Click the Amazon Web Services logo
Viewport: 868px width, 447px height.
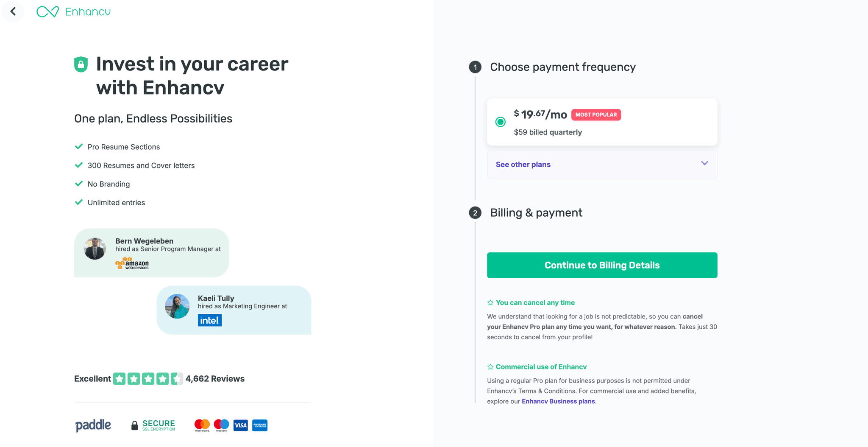pos(132,263)
